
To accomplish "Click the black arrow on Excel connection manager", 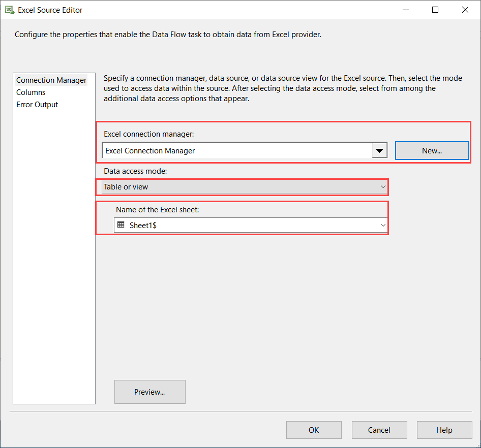I will 379,151.
